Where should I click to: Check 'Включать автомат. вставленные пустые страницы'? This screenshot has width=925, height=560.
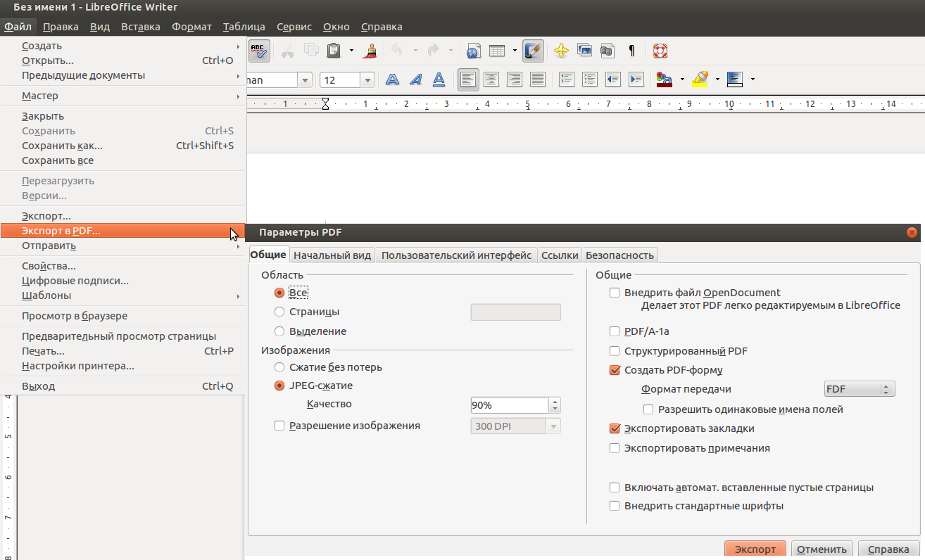click(615, 488)
